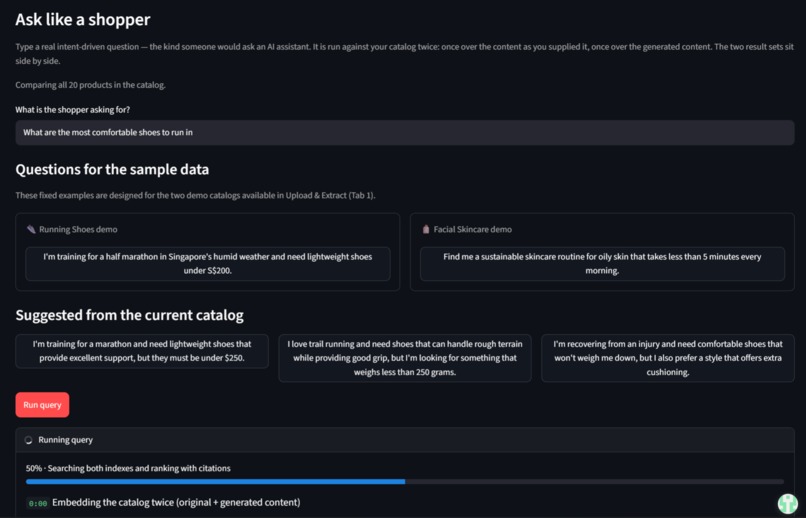Choose the marathon lightweight shoes under $250 suggestion

[142, 351]
